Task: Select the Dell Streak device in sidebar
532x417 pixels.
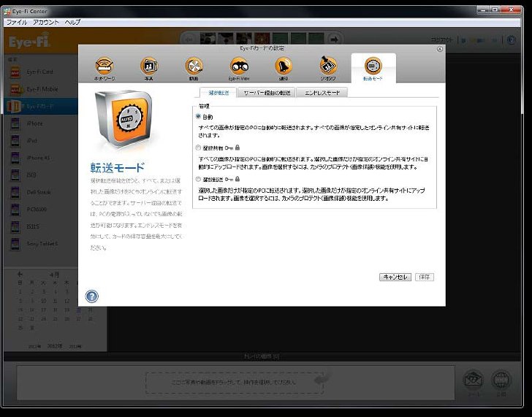Action: [41, 192]
